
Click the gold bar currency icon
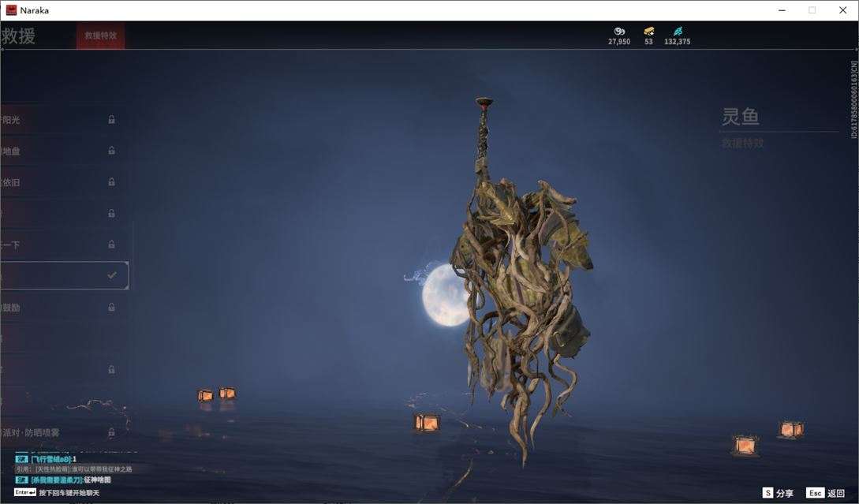[x=648, y=32]
